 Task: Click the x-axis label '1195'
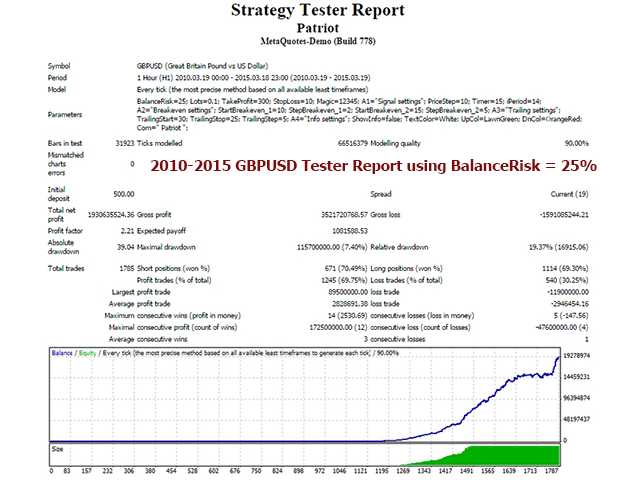(382, 471)
